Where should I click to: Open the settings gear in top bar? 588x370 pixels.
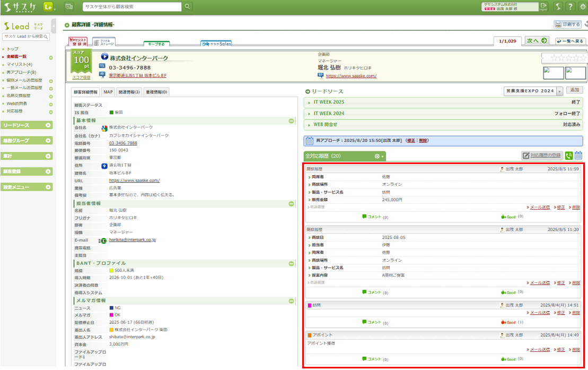(x=583, y=7)
